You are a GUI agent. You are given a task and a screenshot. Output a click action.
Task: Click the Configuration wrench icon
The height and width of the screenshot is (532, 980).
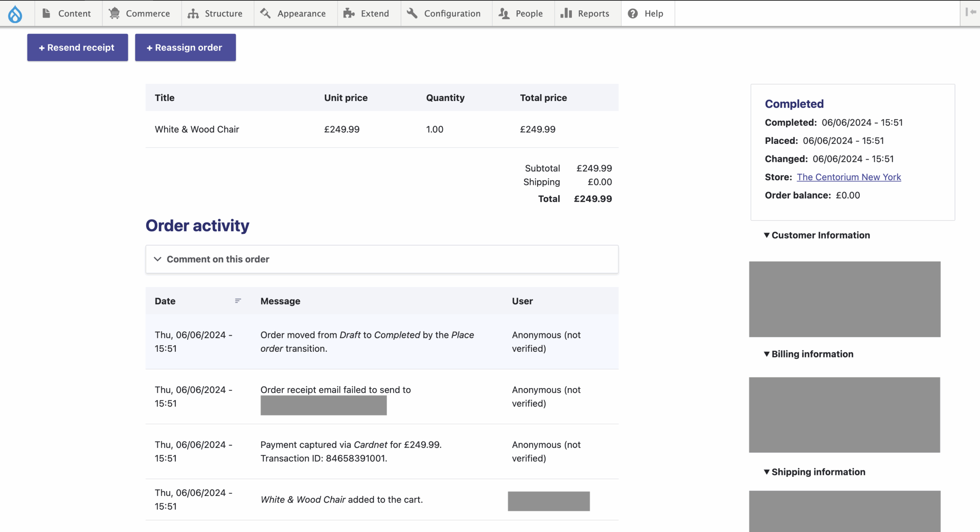tap(412, 13)
